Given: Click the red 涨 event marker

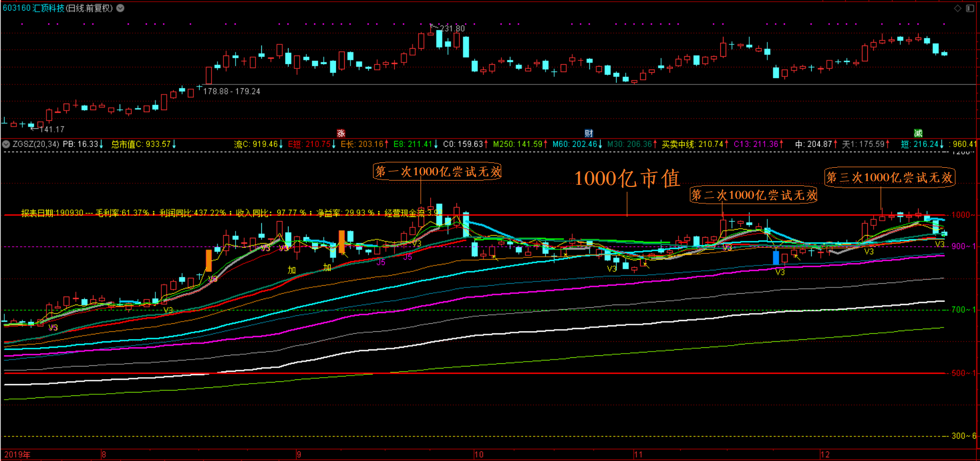Looking at the screenshot, I should point(341,134).
